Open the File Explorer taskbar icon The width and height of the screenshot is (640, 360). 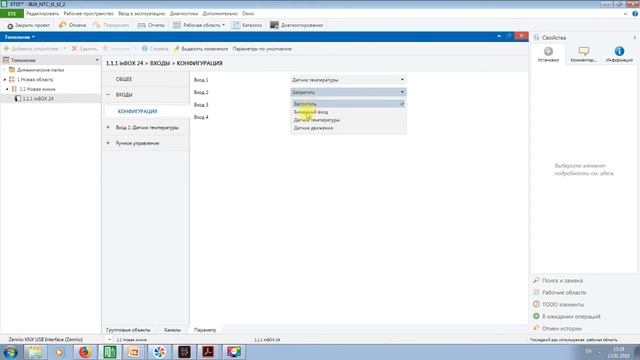pyautogui.click(x=36, y=352)
